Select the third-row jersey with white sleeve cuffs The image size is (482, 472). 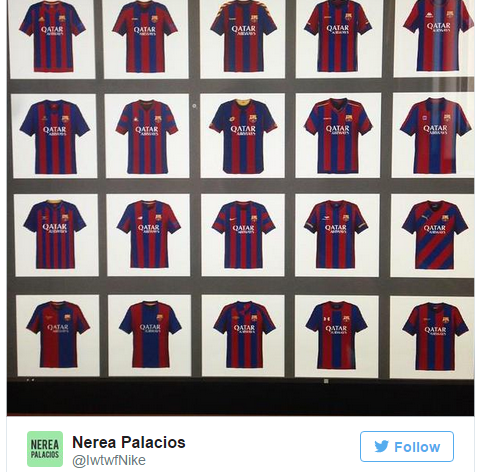coord(336,234)
